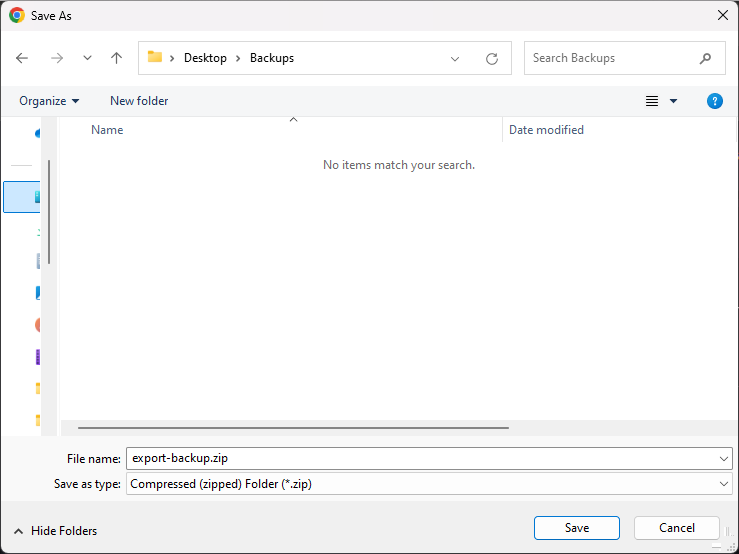The width and height of the screenshot is (739, 554).
Task: Go up one folder level
Action: (x=116, y=58)
